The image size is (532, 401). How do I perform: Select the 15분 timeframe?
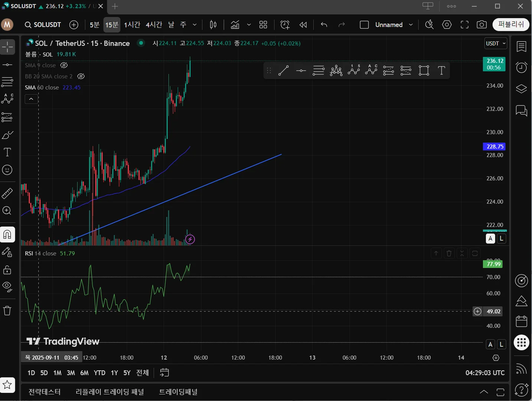pyautogui.click(x=112, y=25)
